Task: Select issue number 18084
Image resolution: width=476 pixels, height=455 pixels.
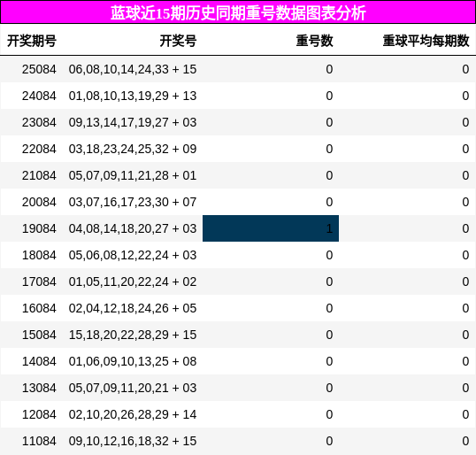Action: (x=39, y=255)
